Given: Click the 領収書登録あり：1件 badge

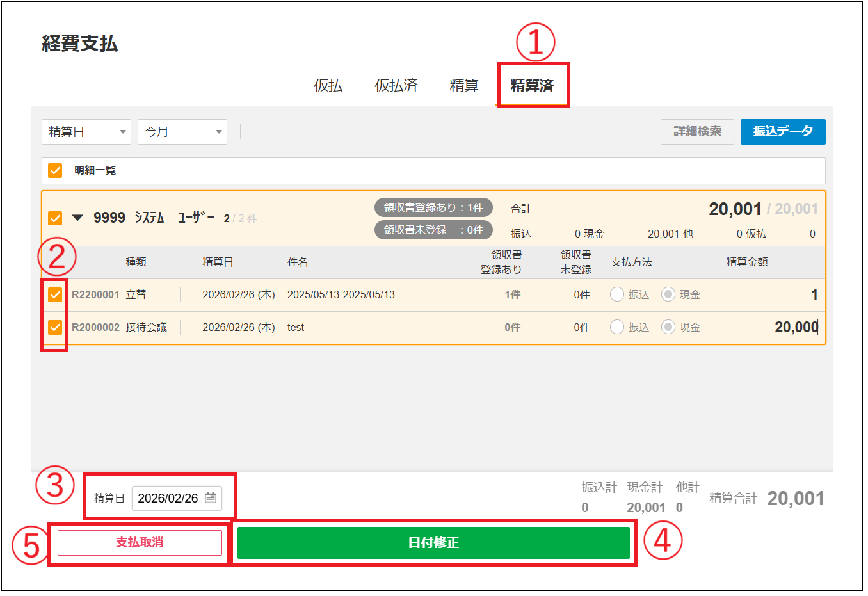Looking at the screenshot, I should 433,207.
